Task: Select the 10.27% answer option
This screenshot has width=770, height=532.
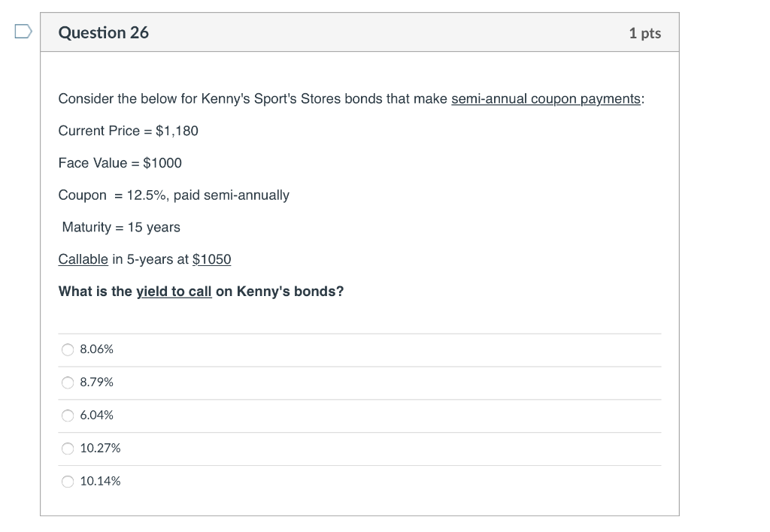Action: [x=68, y=449]
